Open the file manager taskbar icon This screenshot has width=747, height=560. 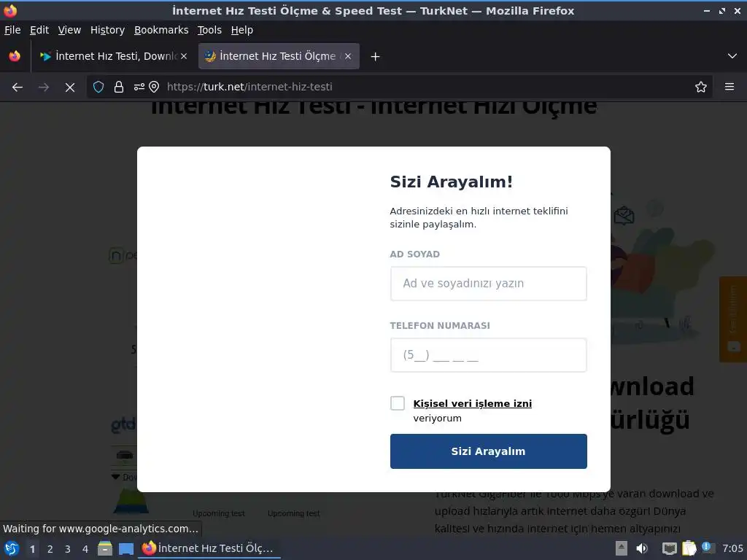click(105, 548)
